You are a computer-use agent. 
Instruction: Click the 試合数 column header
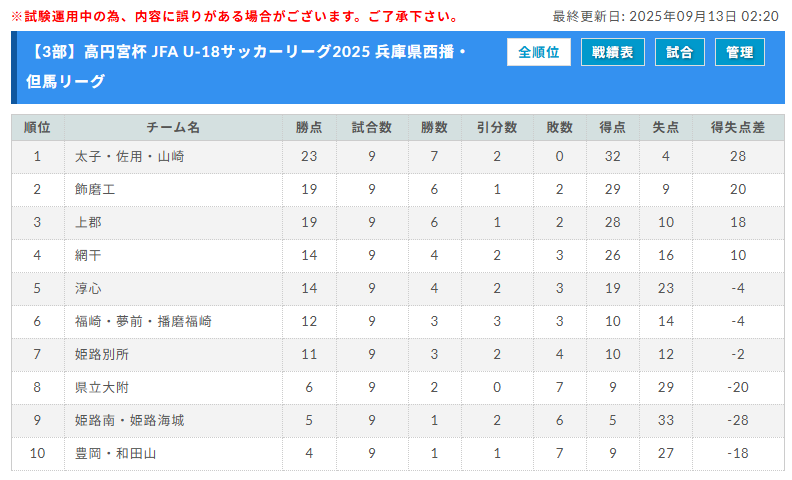(x=371, y=127)
